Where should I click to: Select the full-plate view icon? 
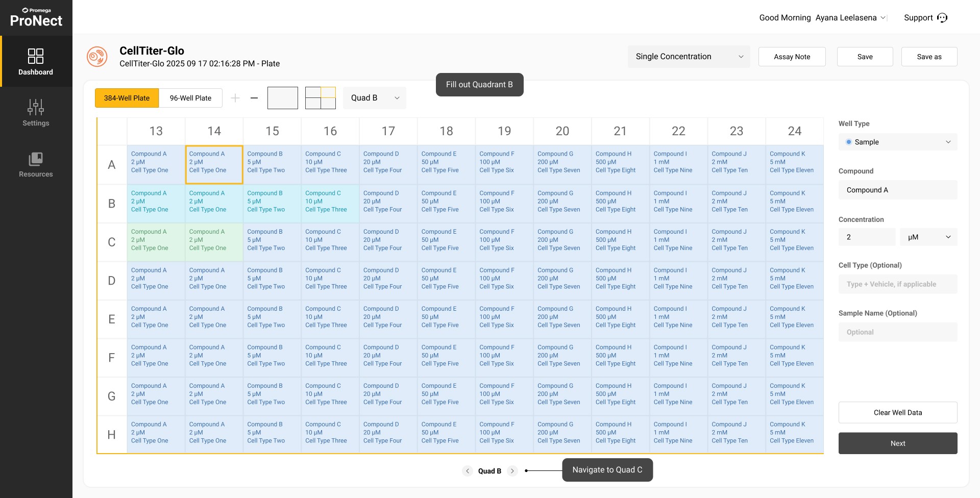click(x=283, y=98)
